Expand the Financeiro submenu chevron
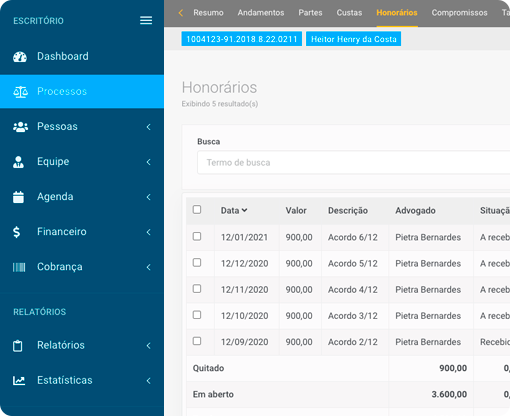The width and height of the screenshot is (510, 416). pyautogui.click(x=149, y=232)
